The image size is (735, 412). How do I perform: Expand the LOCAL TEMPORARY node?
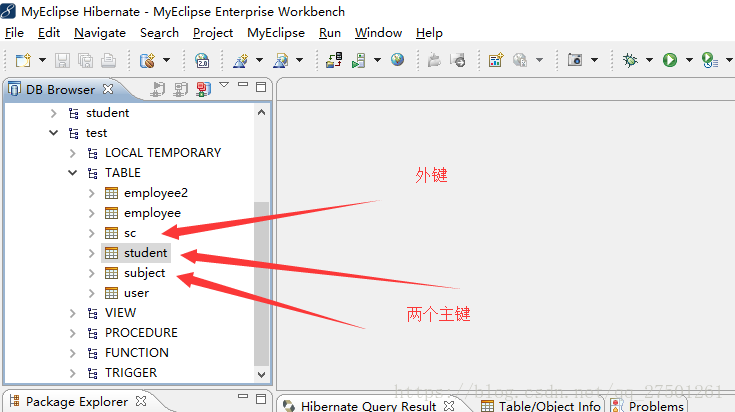[72, 153]
